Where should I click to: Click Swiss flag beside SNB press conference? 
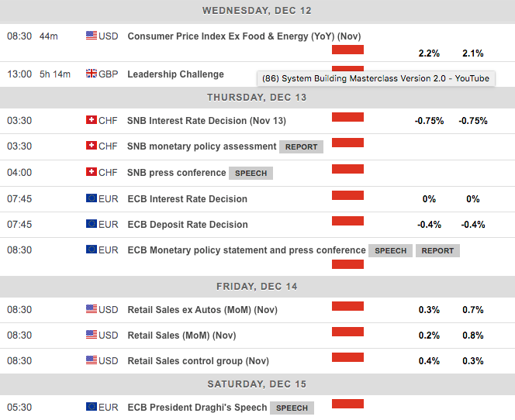point(92,173)
